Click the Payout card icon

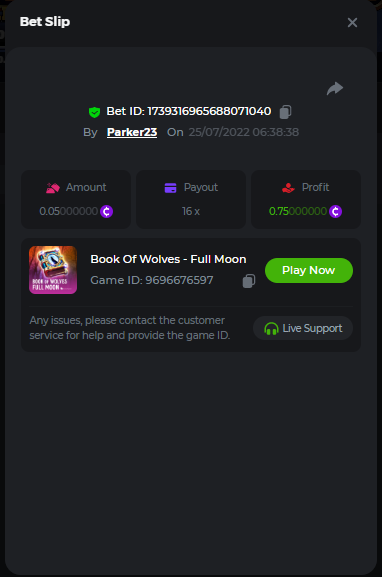(170, 188)
